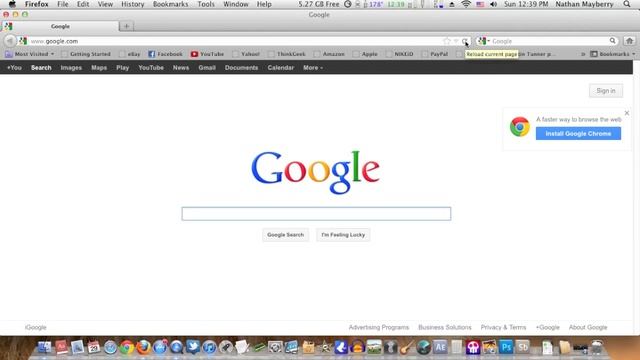The height and width of the screenshot is (360, 640).
Task: Open the File menu
Action: (x=62, y=4)
